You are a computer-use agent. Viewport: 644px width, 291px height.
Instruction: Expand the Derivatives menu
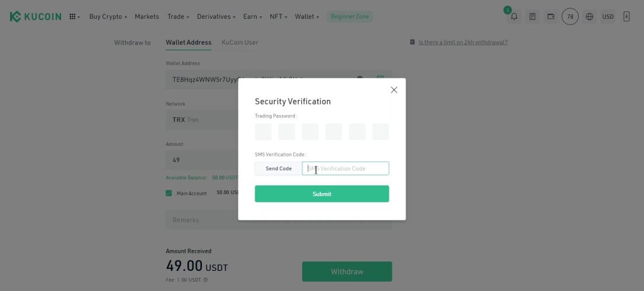pyautogui.click(x=216, y=17)
